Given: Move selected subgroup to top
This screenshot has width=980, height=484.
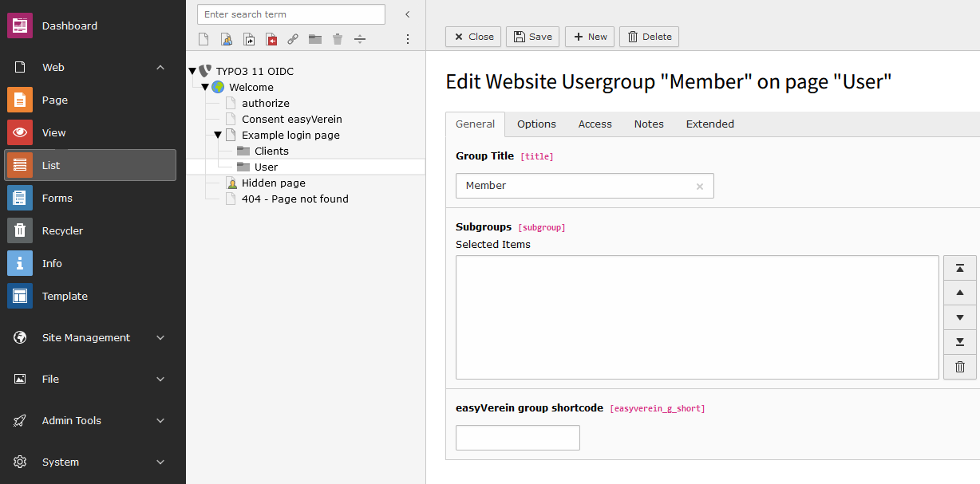Looking at the screenshot, I should coord(960,268).
